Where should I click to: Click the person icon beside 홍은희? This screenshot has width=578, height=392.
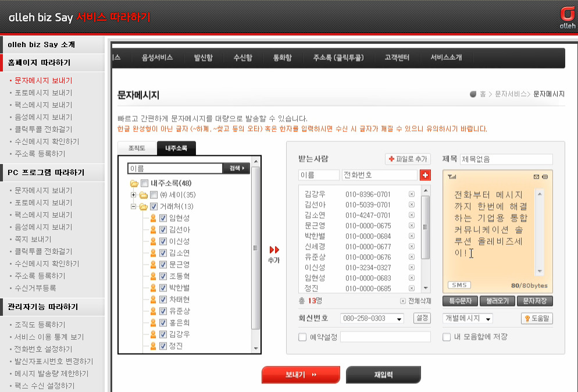(154, 323)
